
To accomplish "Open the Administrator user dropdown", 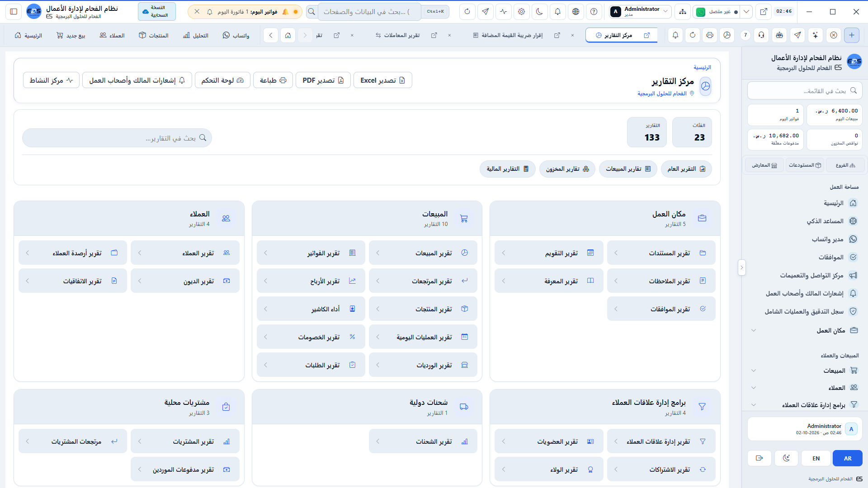I will pyautogui.click(x=640, y=12).
